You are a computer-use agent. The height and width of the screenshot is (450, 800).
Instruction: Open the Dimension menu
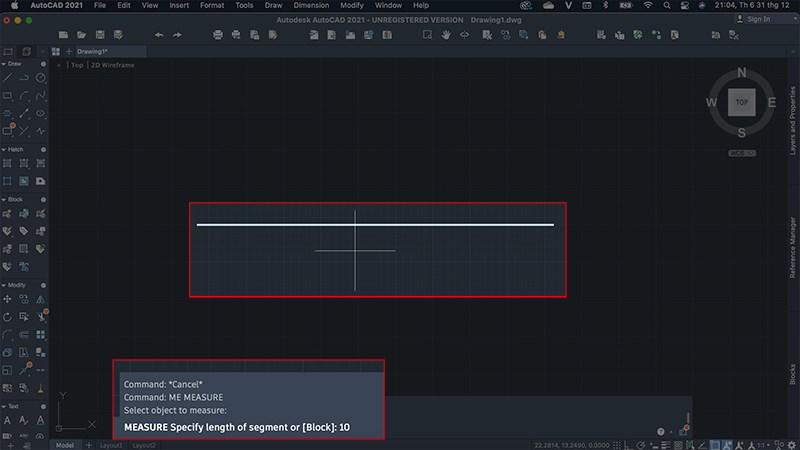tap(311, 5)
